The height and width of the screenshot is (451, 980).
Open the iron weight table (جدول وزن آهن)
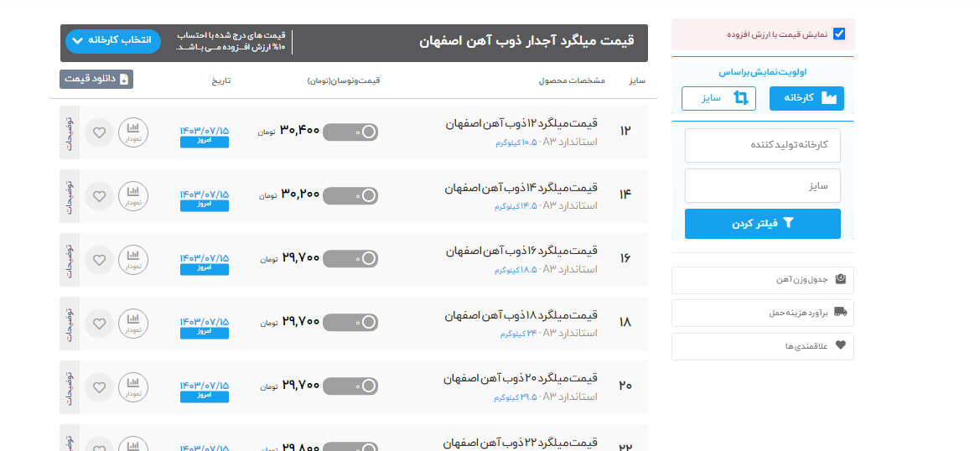tap(762, 280)
